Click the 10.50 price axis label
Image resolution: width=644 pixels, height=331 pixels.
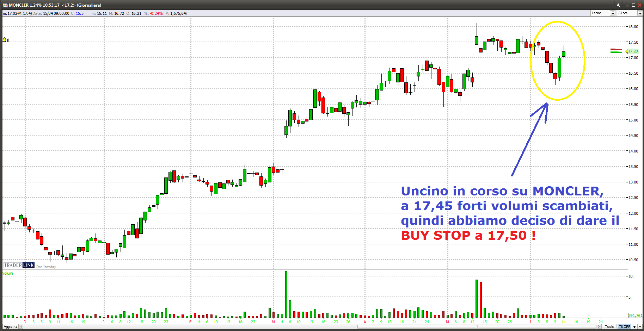click(x=633, y=260)
